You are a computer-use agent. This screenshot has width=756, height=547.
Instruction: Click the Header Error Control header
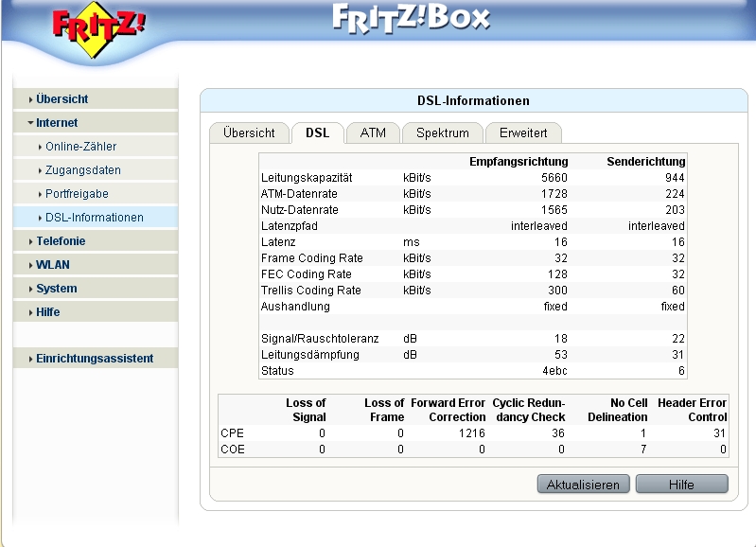pyautogui.click(x=692, y=410)
